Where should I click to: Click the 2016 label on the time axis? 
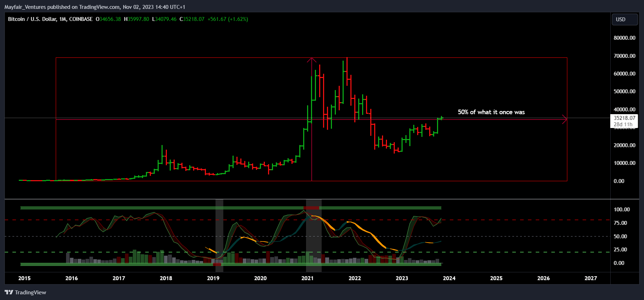[x=72, y=278]
